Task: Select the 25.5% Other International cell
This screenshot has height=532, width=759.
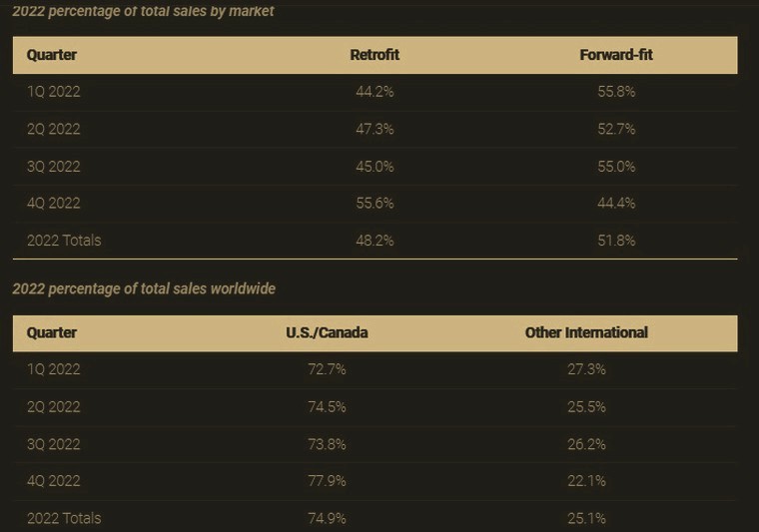Action: pos(586,407)
